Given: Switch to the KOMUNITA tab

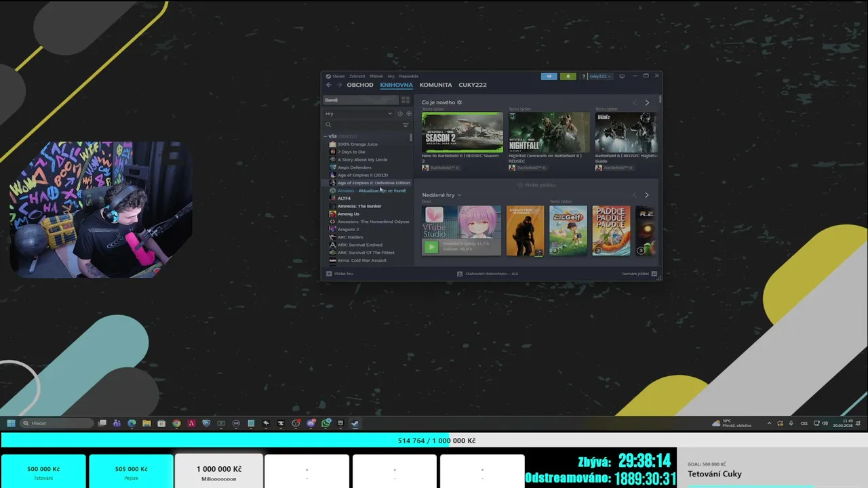Looking at the screenshot, I should [x=436, y=85].
